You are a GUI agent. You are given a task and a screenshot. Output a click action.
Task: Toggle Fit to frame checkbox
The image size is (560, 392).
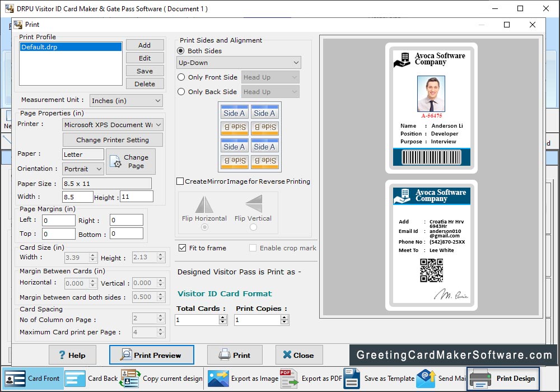click(182, 248)
